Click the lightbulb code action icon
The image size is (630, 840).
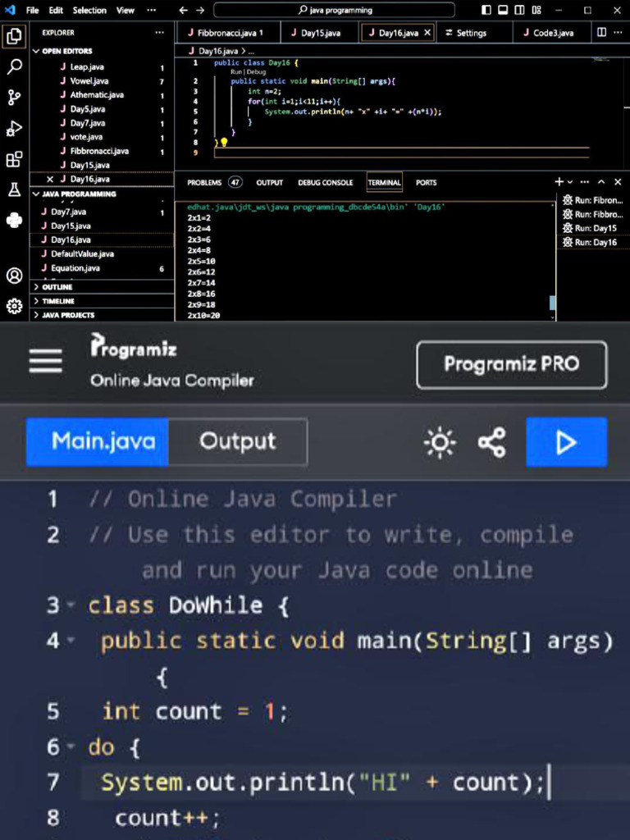coord(223,142)
